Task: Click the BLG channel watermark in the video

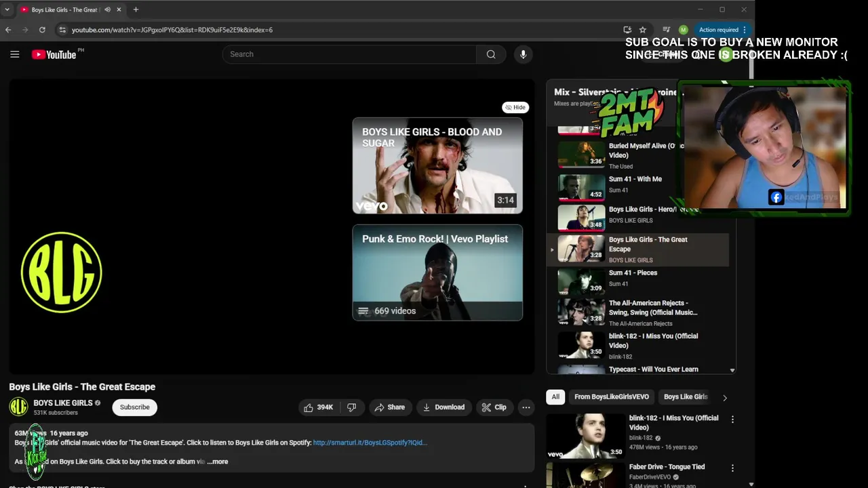Action: tap(62, 272)
